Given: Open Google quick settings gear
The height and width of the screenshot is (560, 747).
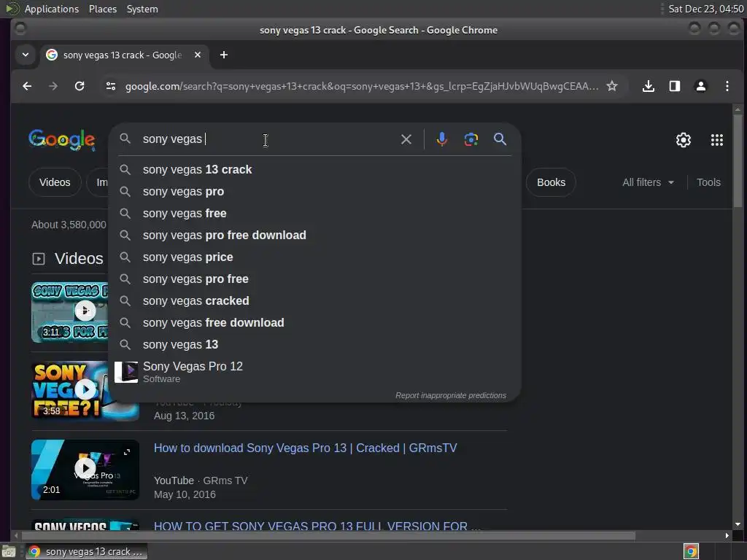Looking at the screenshot, I should coord(683,140).
